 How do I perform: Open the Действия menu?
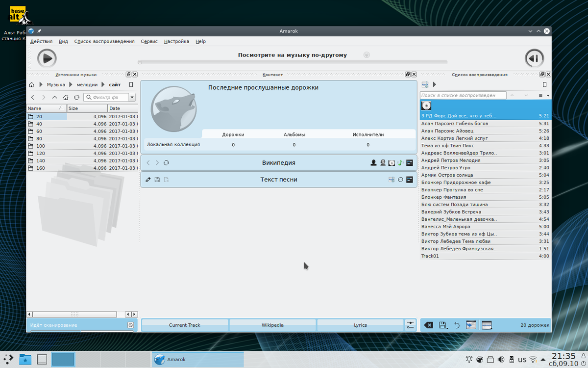[x=41, y=41]
